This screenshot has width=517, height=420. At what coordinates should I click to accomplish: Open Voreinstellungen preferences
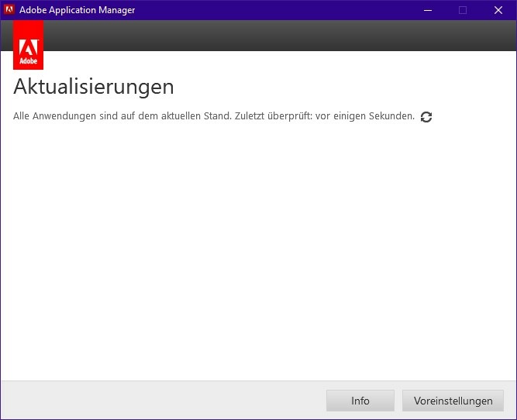coord(453,401)
